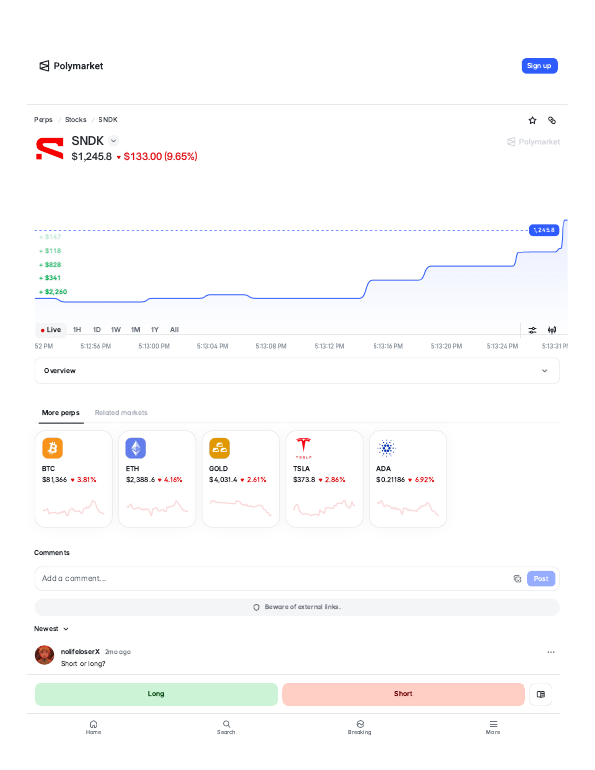Open the Newest sort dropdown

(x=51, y=629)
